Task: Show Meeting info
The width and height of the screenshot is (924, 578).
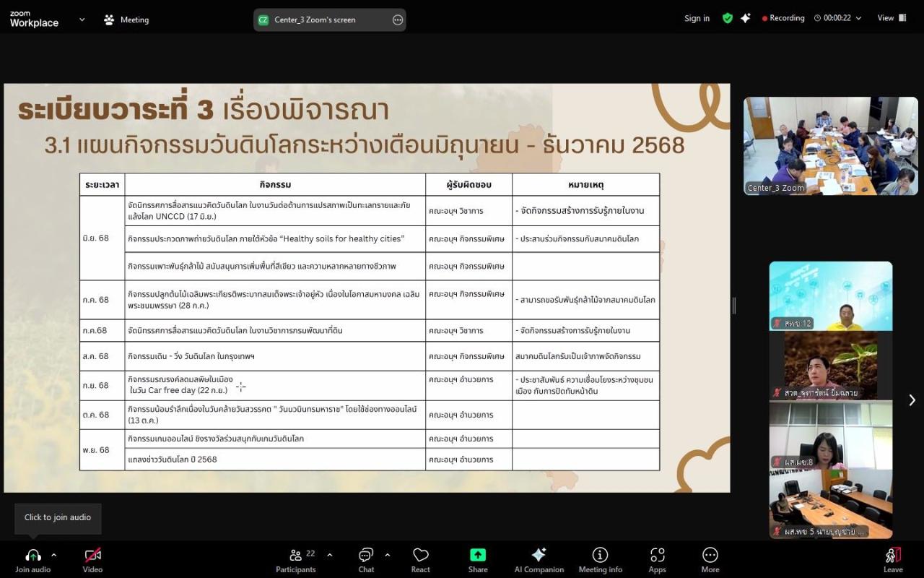Action: pyautogui.click(x=600, y=556)
